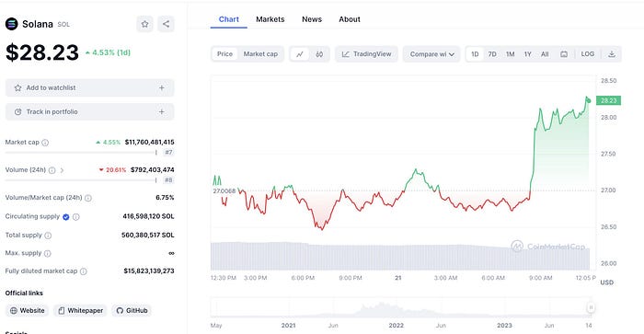
Task: Download chart data with the download icon
Action: pyautogui.click(x=612, y=54)
